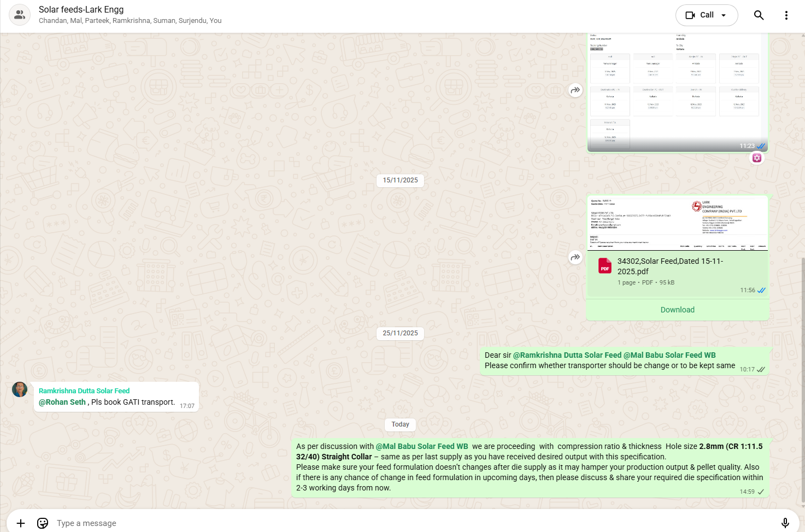Click the reaction emoji on image
This screenshot has width=805, height=532.
point(756,158)
